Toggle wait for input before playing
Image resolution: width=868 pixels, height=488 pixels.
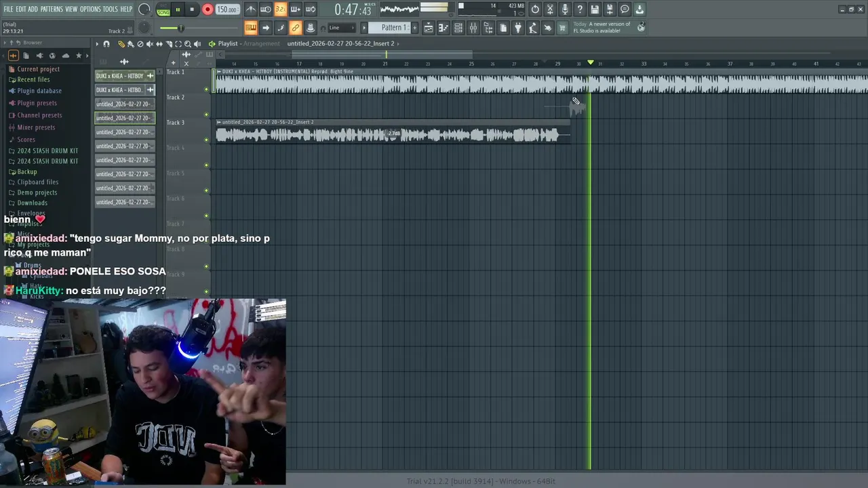click(266, 9)
